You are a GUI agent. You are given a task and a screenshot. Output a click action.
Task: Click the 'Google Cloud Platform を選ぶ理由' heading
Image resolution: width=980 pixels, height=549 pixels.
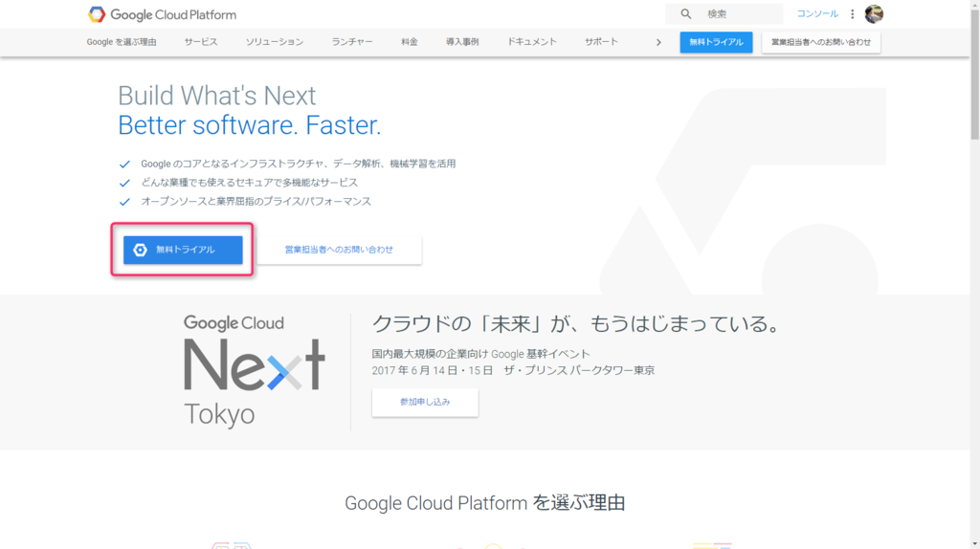point(484,503)
